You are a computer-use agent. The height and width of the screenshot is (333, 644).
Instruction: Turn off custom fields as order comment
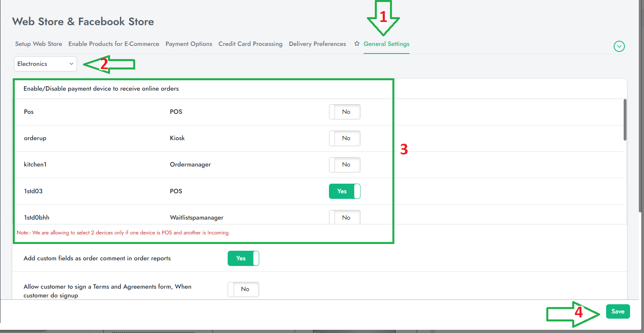pyautogui.click(x=243, y=258)
